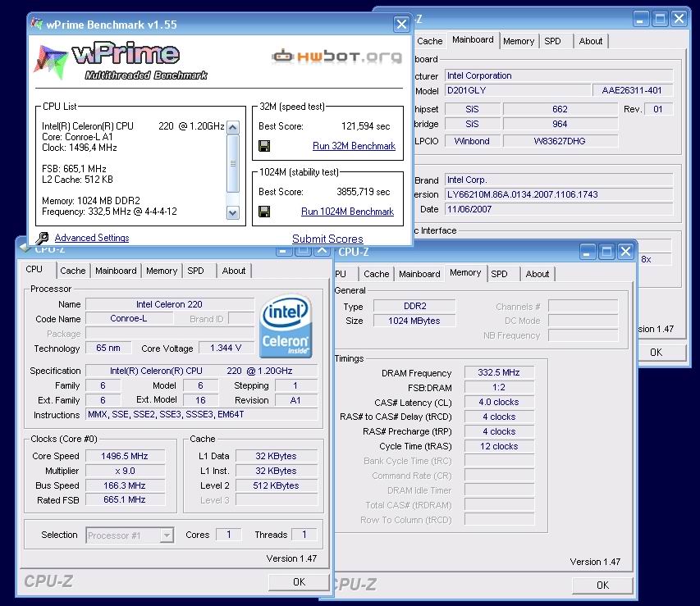Click OK in CPU-Z Memory window
This screenshot has height=606, width=700.
[602, 585]
